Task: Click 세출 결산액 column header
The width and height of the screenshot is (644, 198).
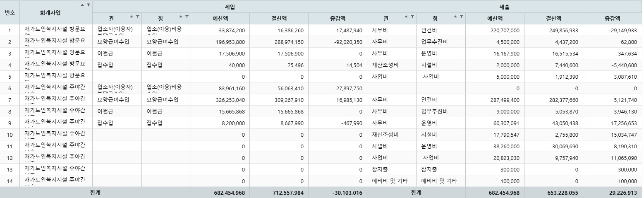Action: click(553, 19)
